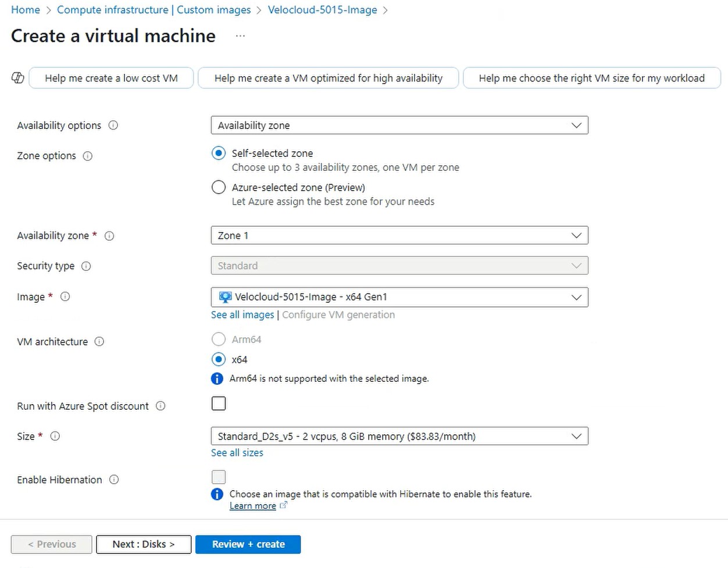Open the Copilot icon beside help buttons

click(x=18, y=78)
